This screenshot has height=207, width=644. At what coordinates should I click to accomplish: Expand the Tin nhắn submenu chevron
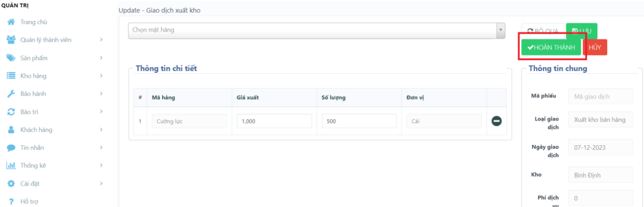click(x=101, y=148)
